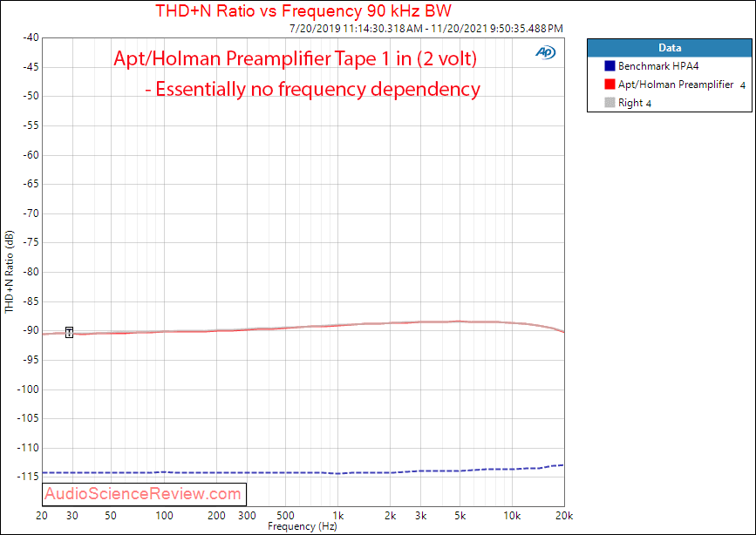Click the THD+N Ratio (dB) axis label
Screen dimensions: 756x535
click(10, 272)
